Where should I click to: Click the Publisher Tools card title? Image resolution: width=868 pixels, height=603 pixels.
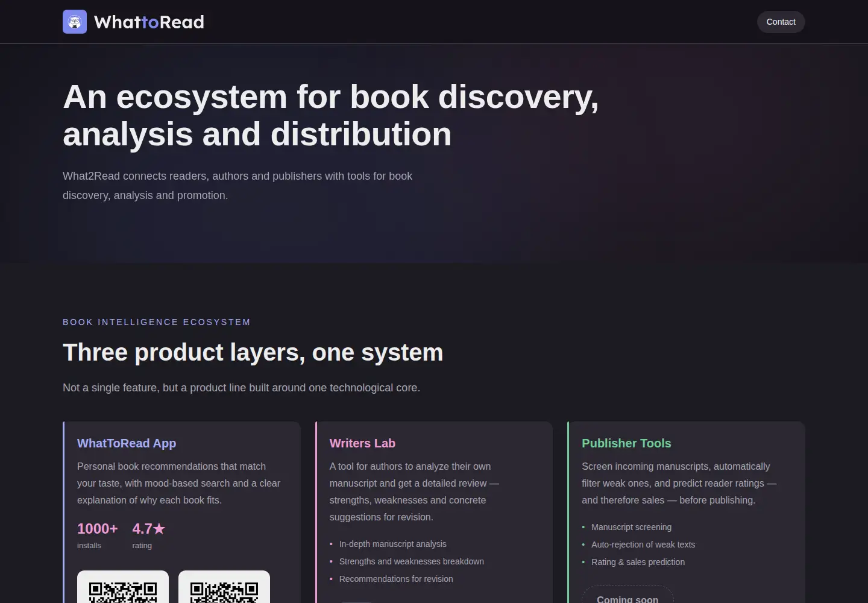coord(626,443)
